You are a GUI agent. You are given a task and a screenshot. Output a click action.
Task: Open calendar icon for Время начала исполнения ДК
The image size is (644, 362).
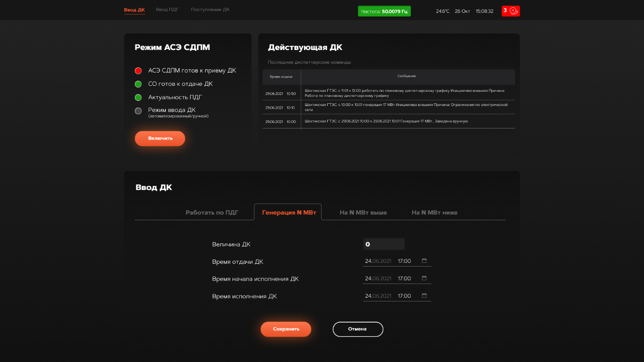tap(424, 278)
